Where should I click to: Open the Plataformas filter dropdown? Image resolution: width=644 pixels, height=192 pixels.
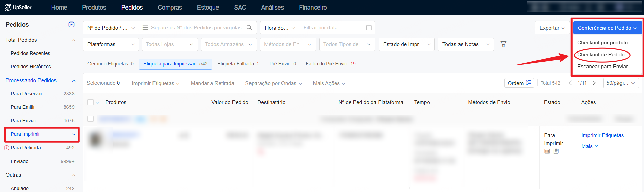tap(111, 44)
